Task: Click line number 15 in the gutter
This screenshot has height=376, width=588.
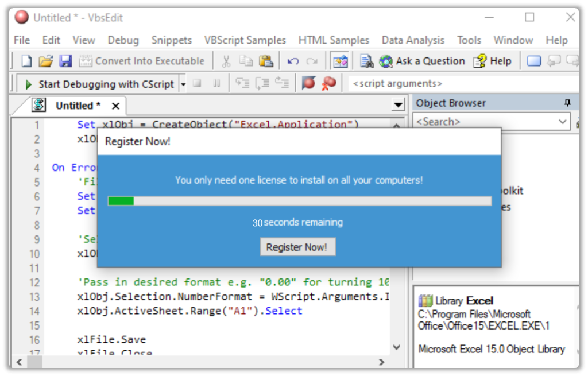Action: [34, 325]
